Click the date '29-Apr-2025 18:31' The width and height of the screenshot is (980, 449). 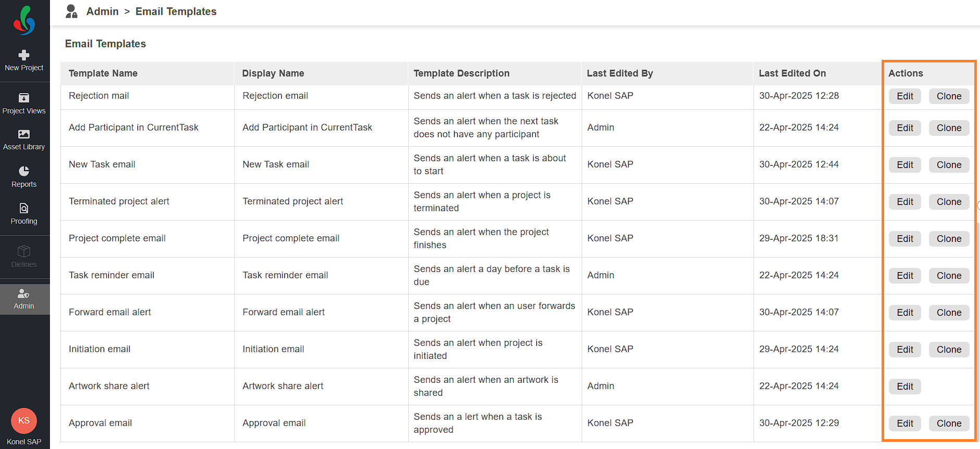click(x=799, y=238)
